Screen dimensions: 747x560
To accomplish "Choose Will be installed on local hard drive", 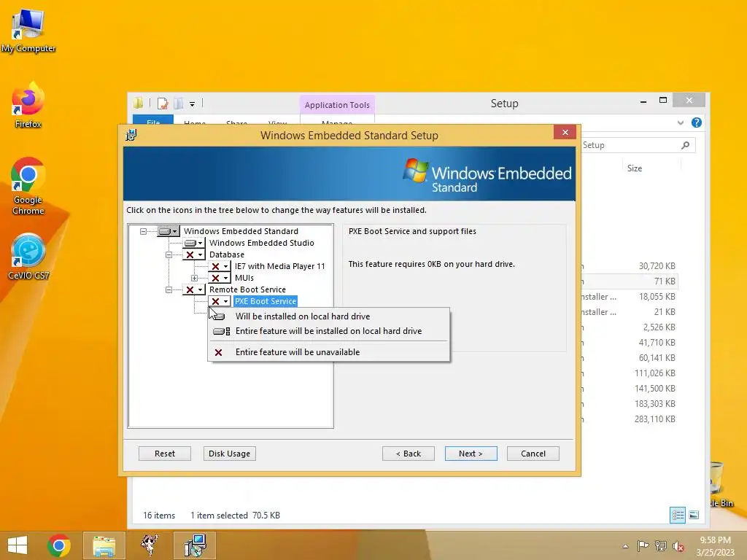I will pyautogui.click(x=329, y=316).
